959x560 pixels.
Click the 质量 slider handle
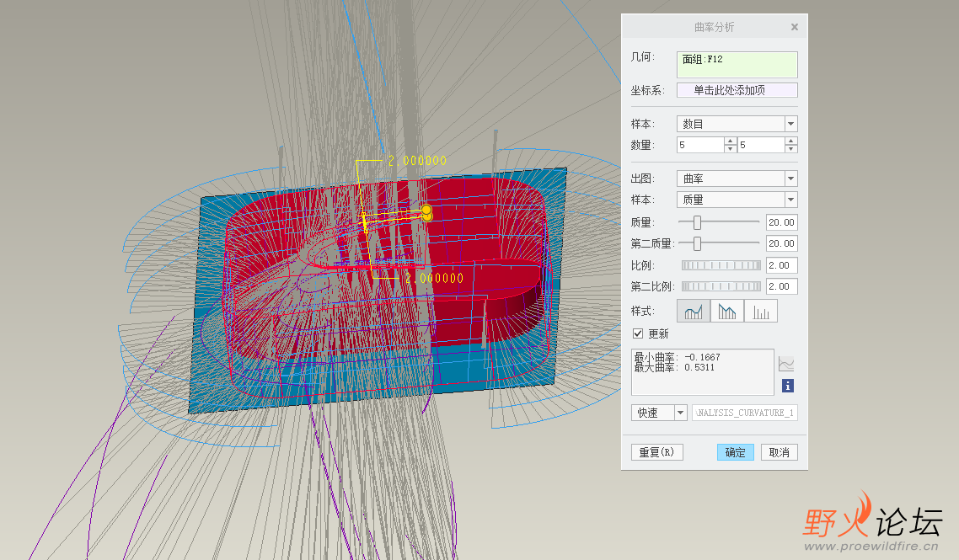pyautogui.click(x=697, y=222)
